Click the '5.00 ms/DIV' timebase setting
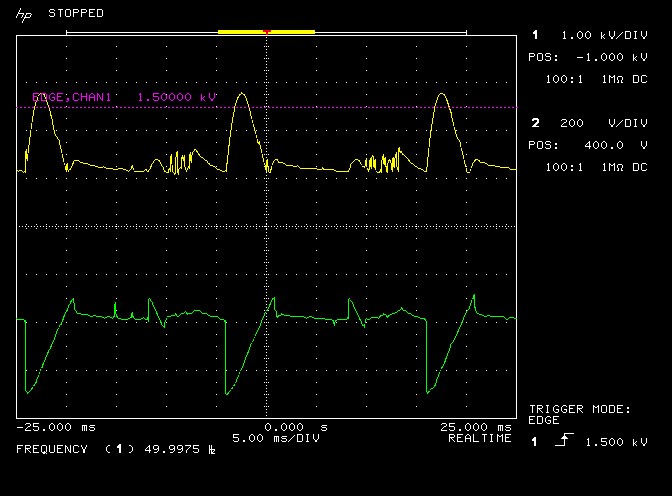This screenshot has width=672, height=496. click(x=276, y=439)
